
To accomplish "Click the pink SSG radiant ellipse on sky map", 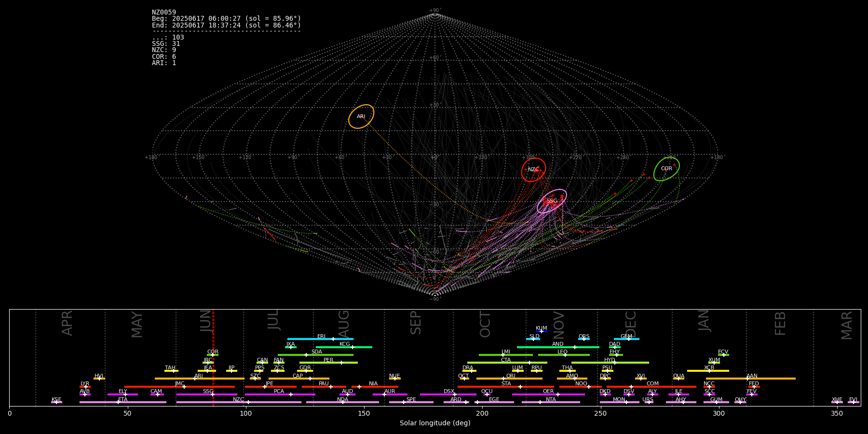I will [x=552, y=201].
